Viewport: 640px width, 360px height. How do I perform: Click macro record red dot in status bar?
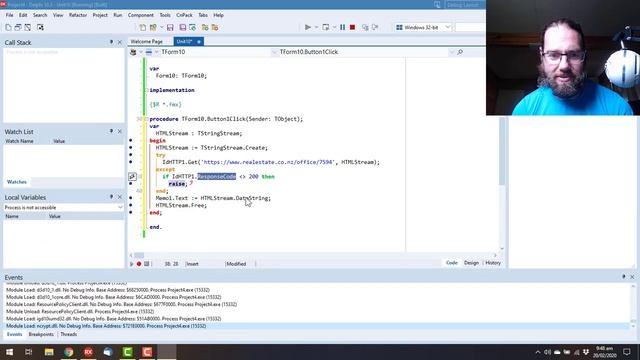click(139, 264)
